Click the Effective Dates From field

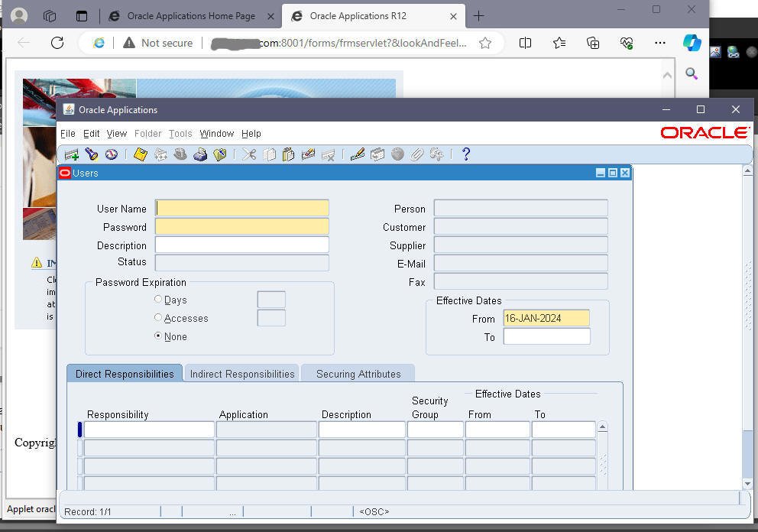(547, 318)
